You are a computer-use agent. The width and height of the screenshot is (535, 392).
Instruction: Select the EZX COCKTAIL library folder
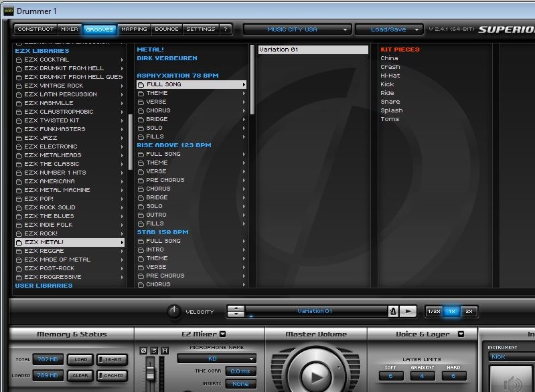(70, 60)
